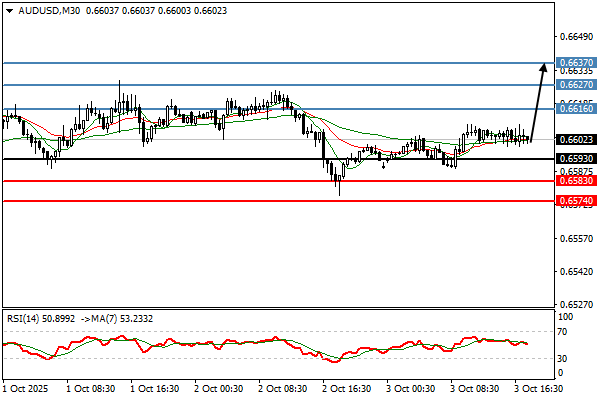Click the RSI 70 level axis label

[x=564, y=331]
